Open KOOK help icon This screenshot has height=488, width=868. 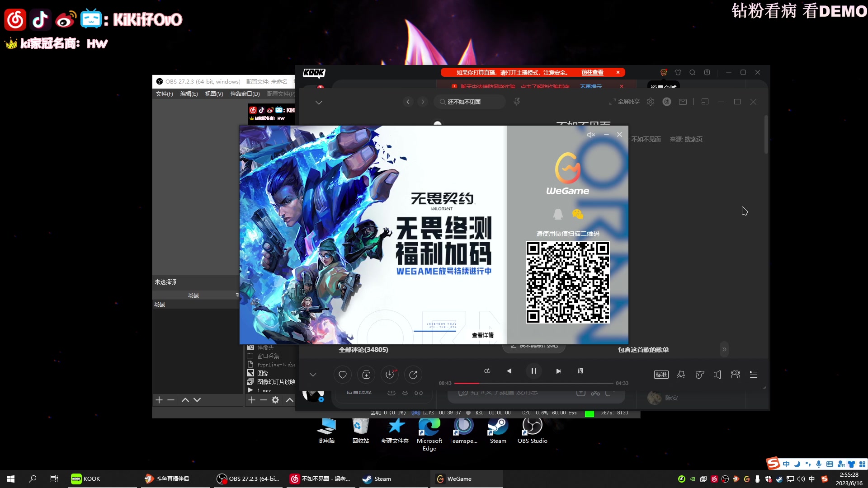coord(707,72)
